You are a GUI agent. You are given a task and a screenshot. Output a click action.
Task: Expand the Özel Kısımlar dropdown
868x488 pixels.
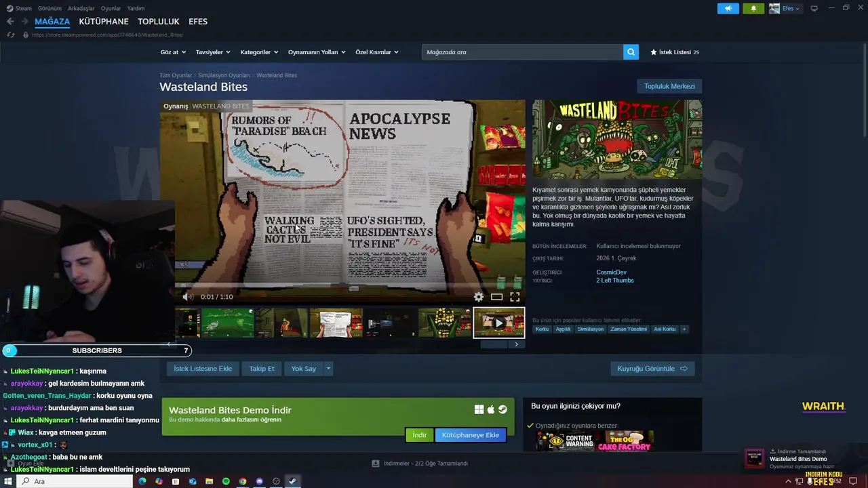(377, 52)
